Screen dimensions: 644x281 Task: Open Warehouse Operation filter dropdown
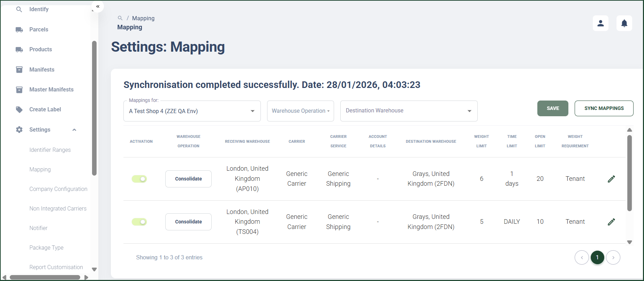point(301,111)
